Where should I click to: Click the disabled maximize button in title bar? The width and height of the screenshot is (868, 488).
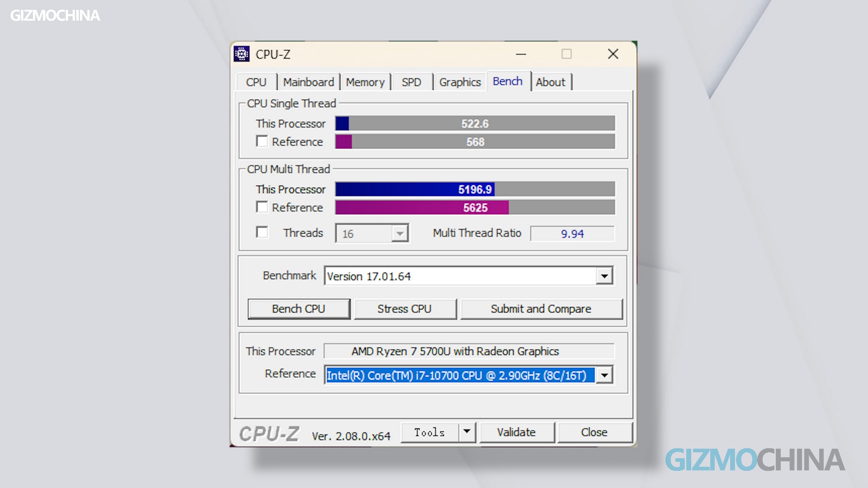(x=566, y=54)
